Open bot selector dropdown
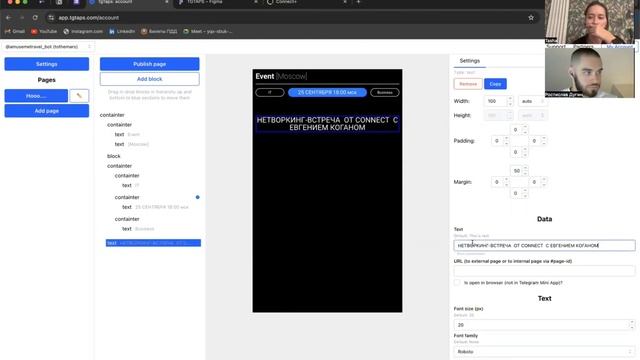The height and width of the screenshot is (360, 640). (x=48, y=47)
